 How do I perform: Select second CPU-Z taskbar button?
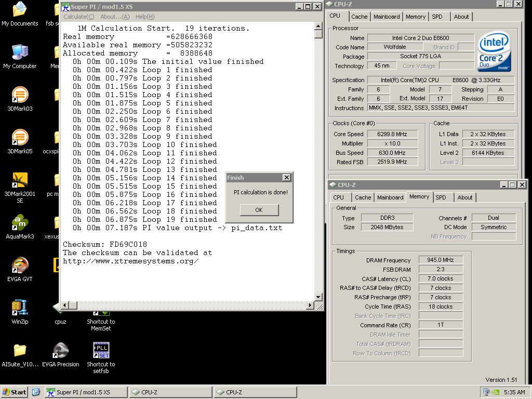pos(255,392)
